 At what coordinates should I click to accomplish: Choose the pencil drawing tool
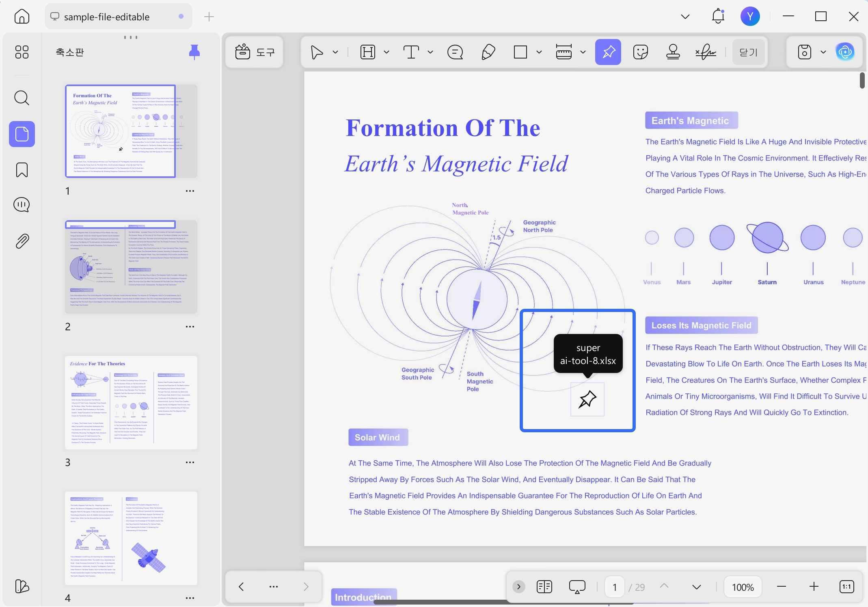pos(488,52)
